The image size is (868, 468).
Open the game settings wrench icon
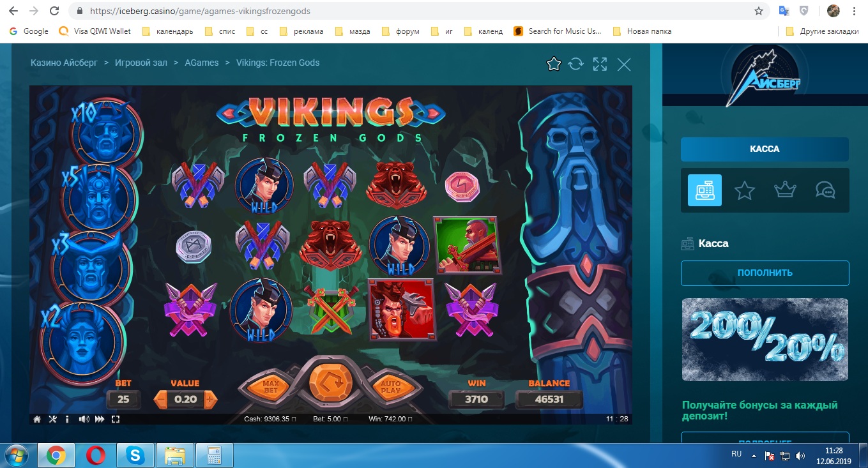click(x=52, y=419)
